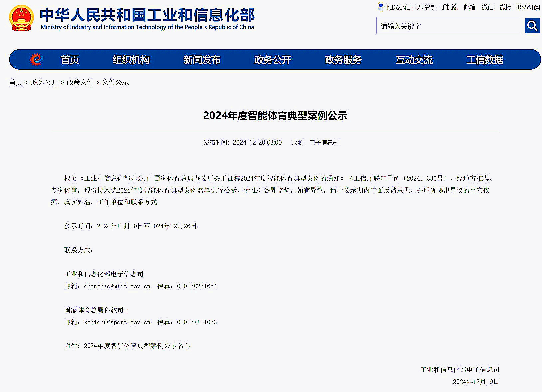Open the 互动交流 menu item

coord(414,60)
